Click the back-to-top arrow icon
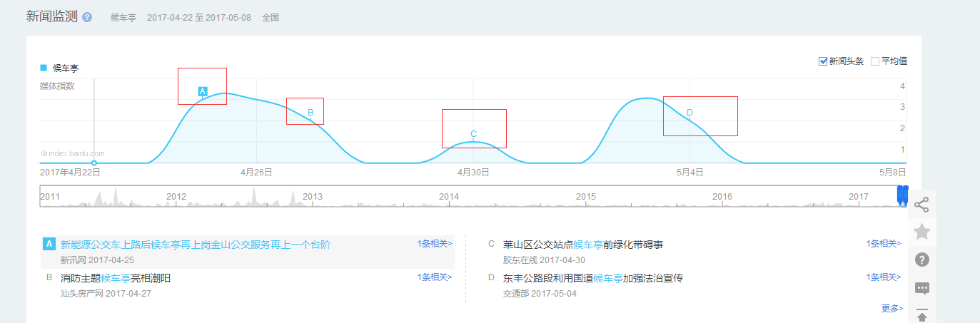Screen dimensions: 980x323 coord(921,315)
